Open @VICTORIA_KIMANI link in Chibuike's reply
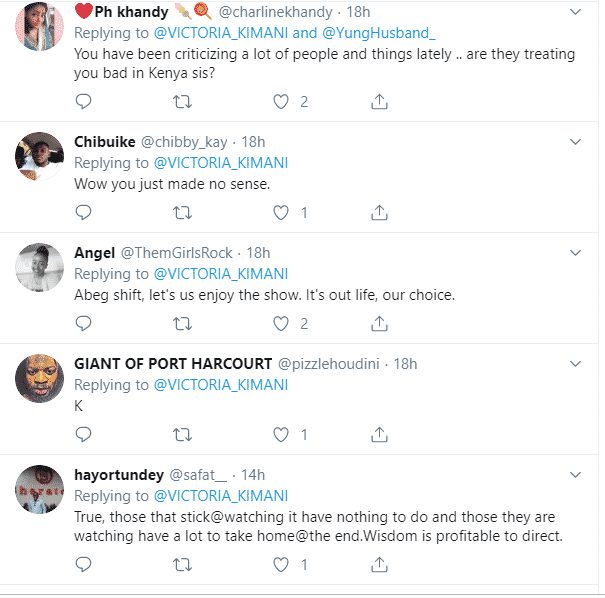The height and width of the screenshot is (598, 605). (220, 163)
